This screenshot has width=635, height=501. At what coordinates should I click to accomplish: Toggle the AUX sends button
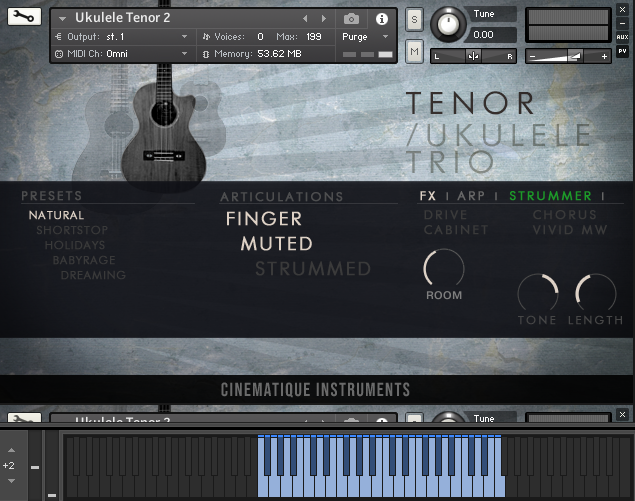click(622, 37)
